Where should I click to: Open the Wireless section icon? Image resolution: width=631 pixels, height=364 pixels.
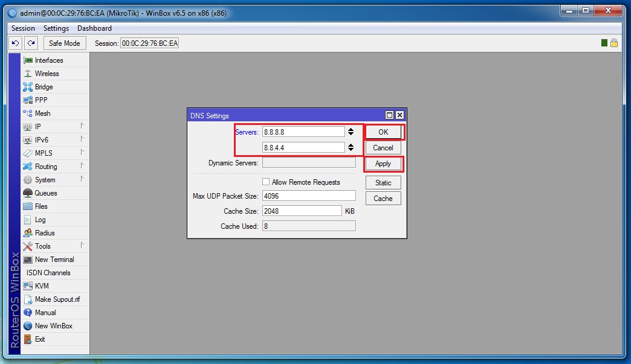[x=28, y=74]
